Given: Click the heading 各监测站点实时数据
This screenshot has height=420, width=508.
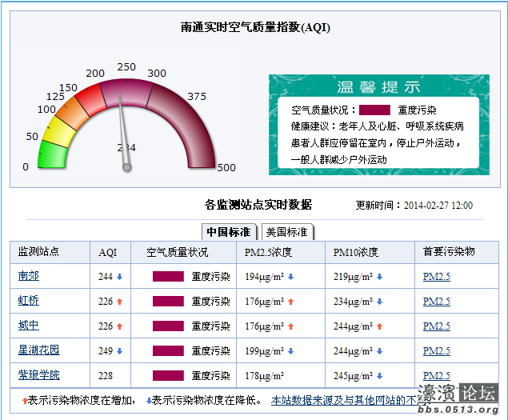Looking at the screenshot, I should tap(258, 205).
